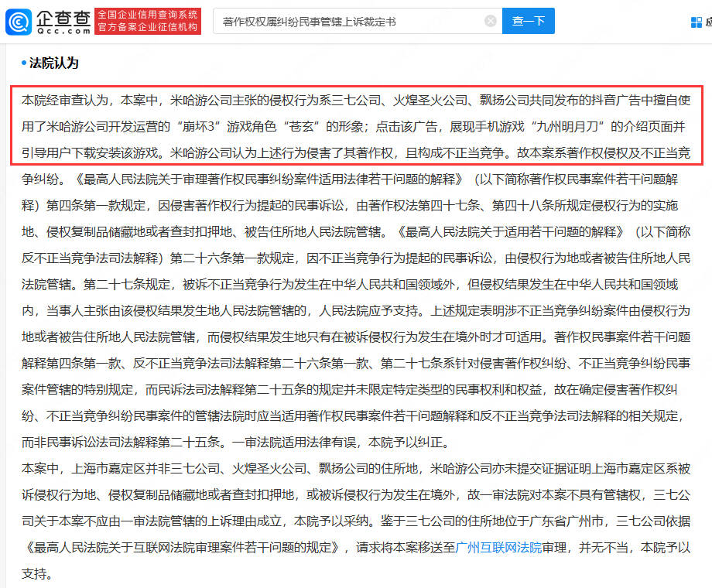Click the blue Qcc circular logo icon
Image resolution: width=712 pixels, height=588 pixels.
19,21
